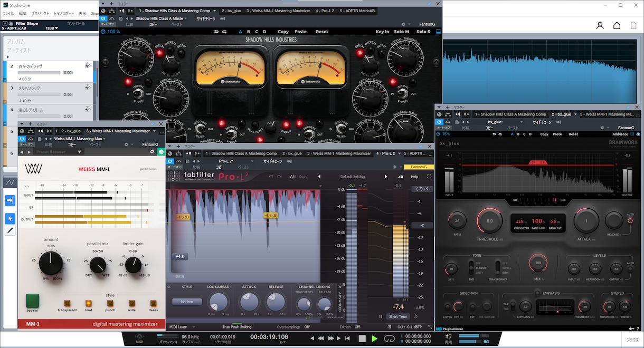Click the bx_glue key license icon
The height and width of the screenshot is (348, 644).
631,328
